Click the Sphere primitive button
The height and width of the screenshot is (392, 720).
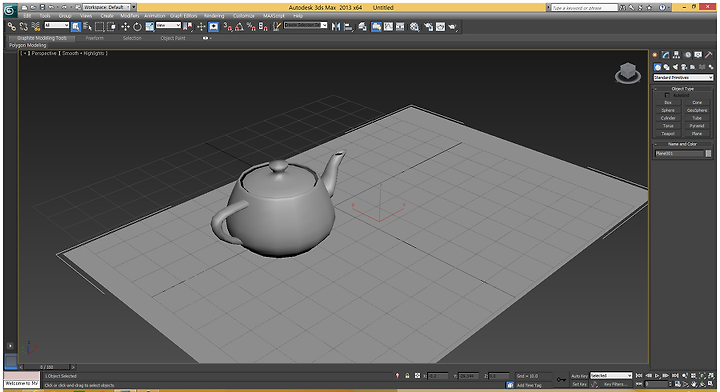(x=668, y=110)
